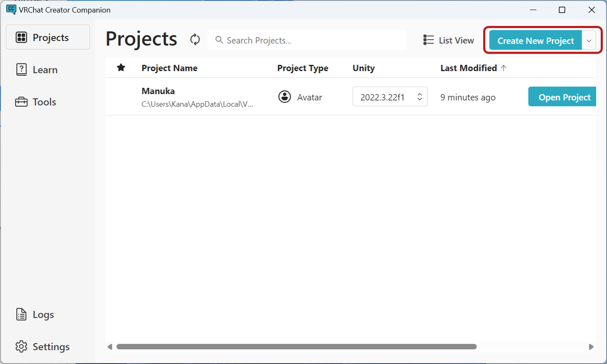Sort by the Unity column header
The image size is (607, 364).
point(364,68)
